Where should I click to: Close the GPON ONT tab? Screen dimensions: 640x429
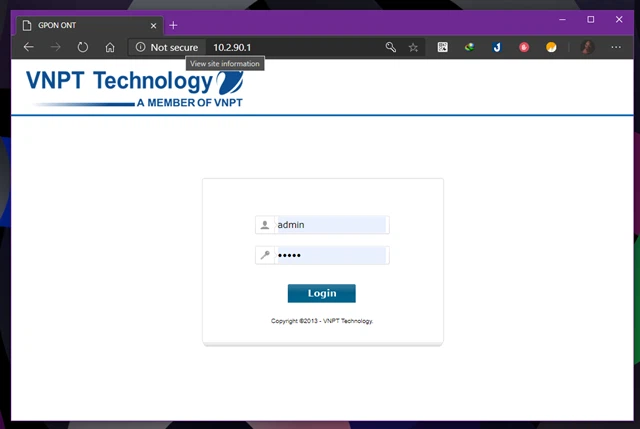point(153,26)
